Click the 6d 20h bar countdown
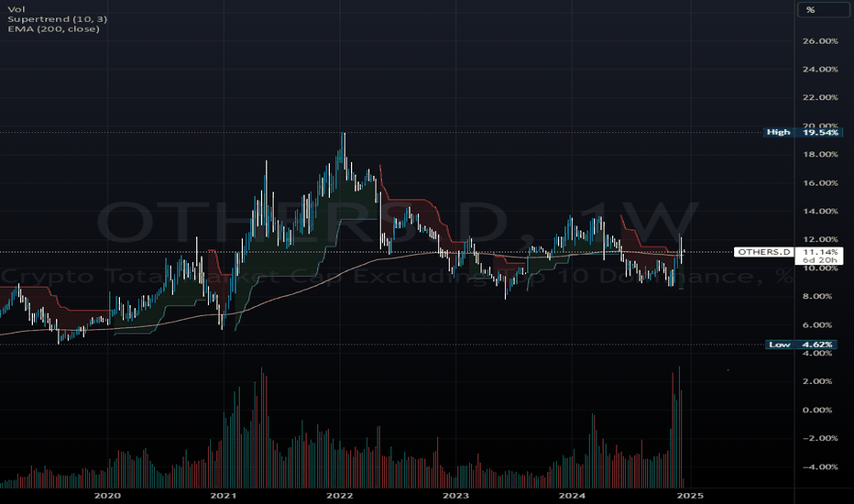Screen dimensions: 854x504 (820, 260)
